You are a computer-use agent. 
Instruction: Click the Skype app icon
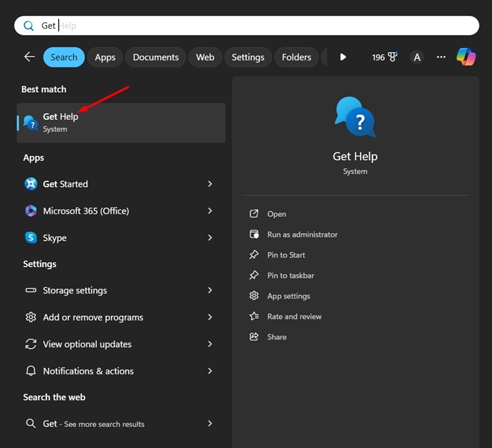[31, 238]
